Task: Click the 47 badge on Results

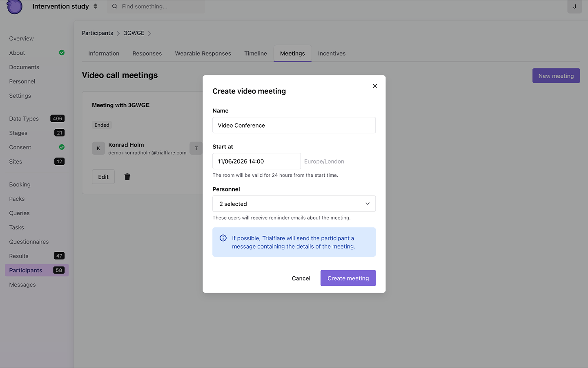Action: 59,256
